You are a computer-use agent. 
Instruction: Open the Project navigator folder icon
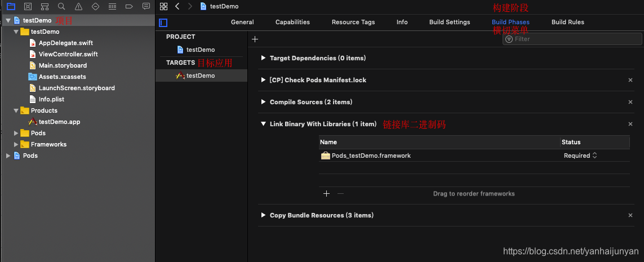tap(11, 6)
